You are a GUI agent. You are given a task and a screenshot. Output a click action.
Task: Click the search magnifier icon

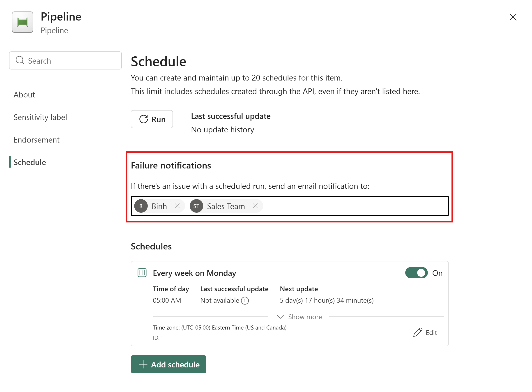click(x=20, y=60)
